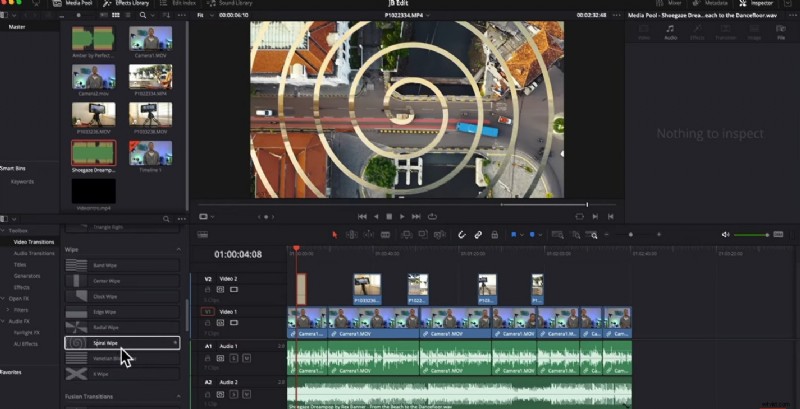Play the clip in reverse

click(377, 217)
